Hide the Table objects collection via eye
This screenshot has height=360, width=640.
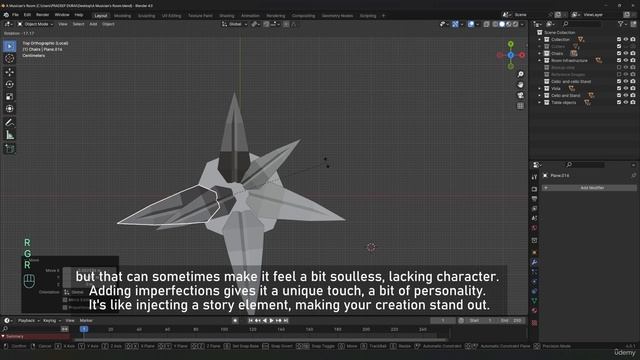tap(626, 102)
